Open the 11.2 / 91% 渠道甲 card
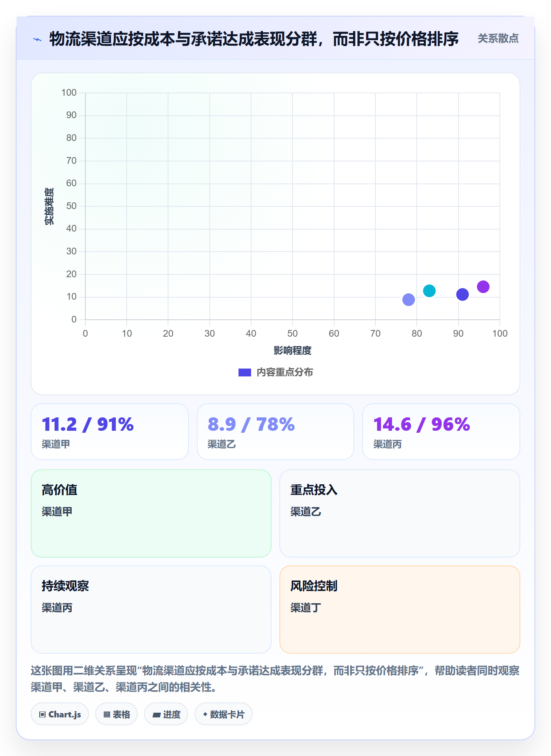551x756 pixels. (x=110, y=432)
